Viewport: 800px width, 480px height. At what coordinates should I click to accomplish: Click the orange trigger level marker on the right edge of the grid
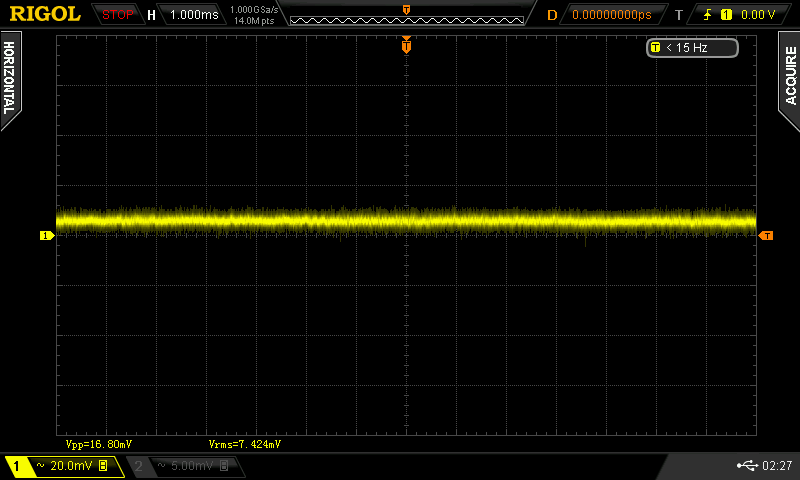[766, 235]
